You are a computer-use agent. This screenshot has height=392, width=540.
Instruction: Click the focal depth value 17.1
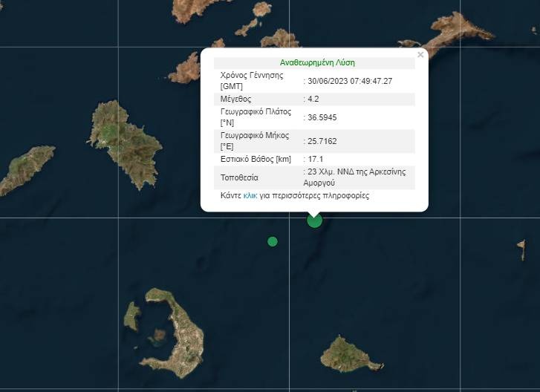point(318,160)
